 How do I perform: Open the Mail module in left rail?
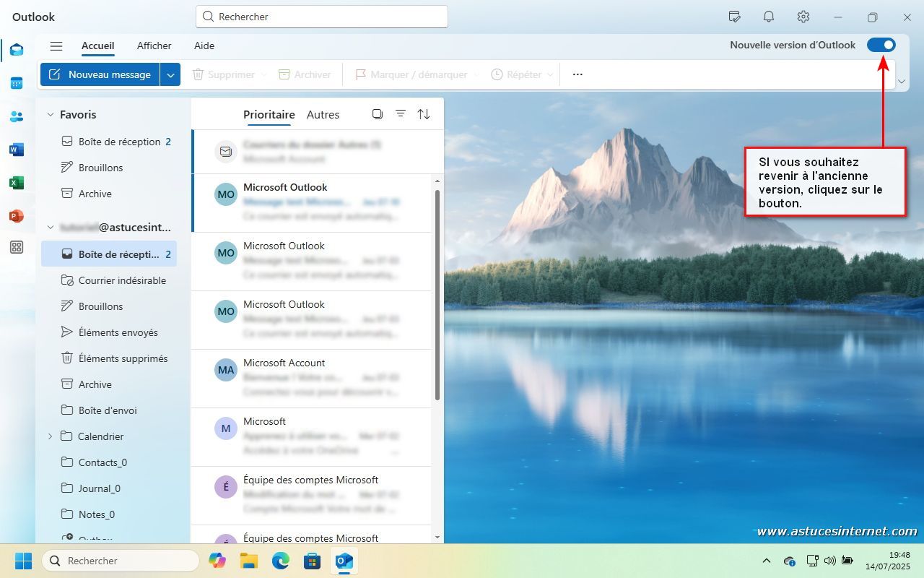click(17, 50)
